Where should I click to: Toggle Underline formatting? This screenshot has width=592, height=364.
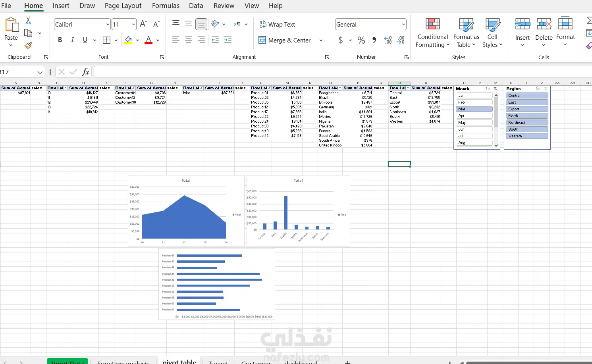[x=85, y=40]
